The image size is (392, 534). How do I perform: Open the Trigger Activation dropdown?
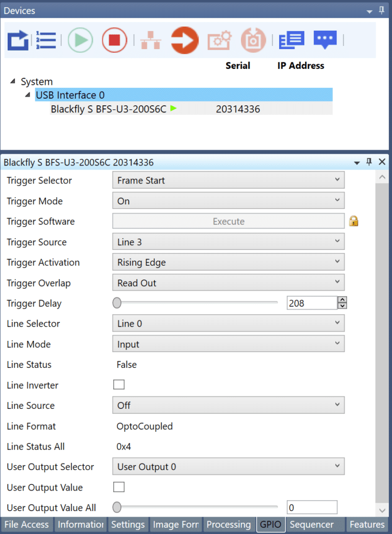[x=228, y=262]
